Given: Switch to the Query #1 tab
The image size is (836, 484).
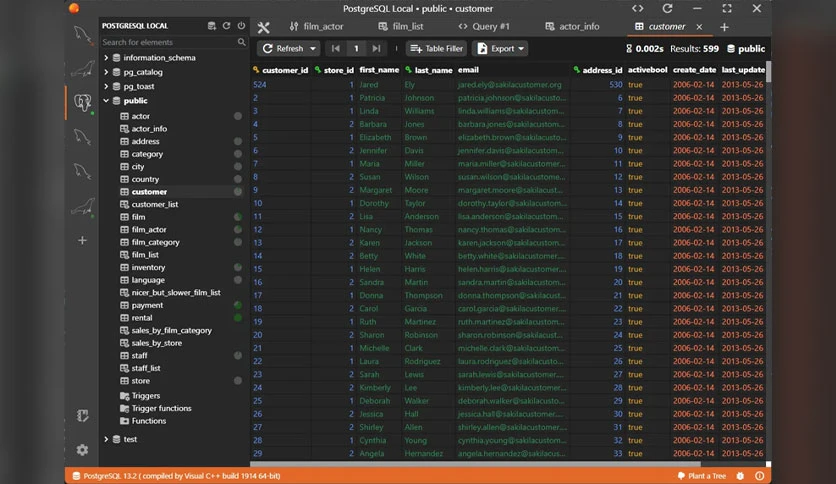Looking at the screenshot, I should (x=484, y=27).
